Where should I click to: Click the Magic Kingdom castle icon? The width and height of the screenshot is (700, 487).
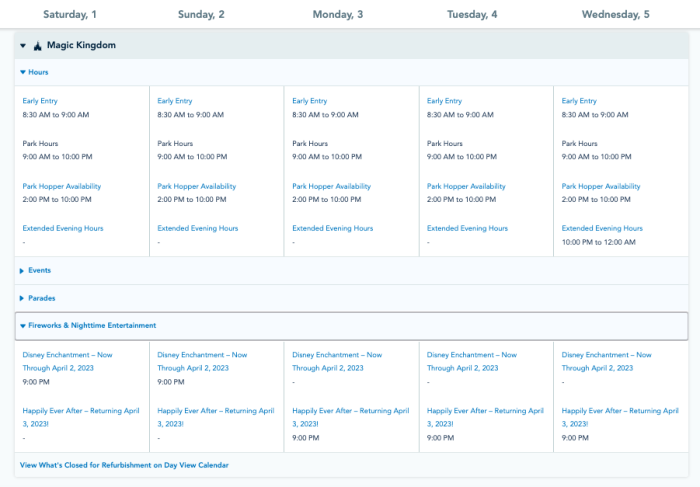click(x=38, y=45)
